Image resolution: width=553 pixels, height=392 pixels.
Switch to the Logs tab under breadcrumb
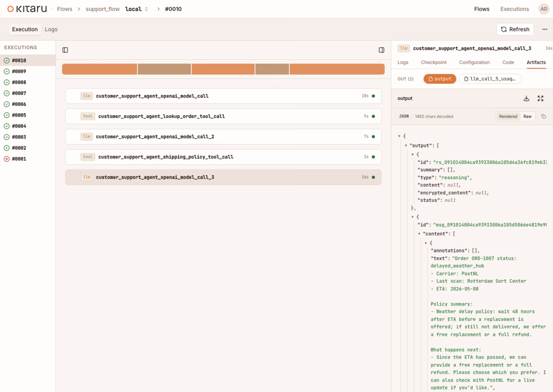coord(51,29)
